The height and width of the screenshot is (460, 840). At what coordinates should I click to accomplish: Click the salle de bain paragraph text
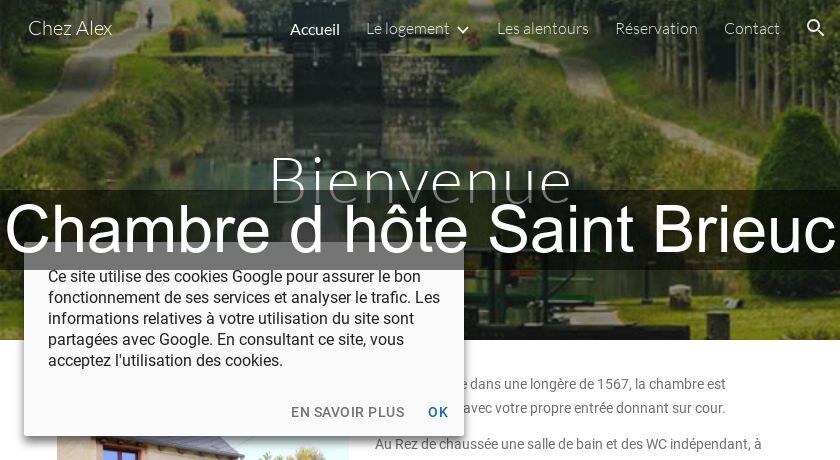(568, 444)
